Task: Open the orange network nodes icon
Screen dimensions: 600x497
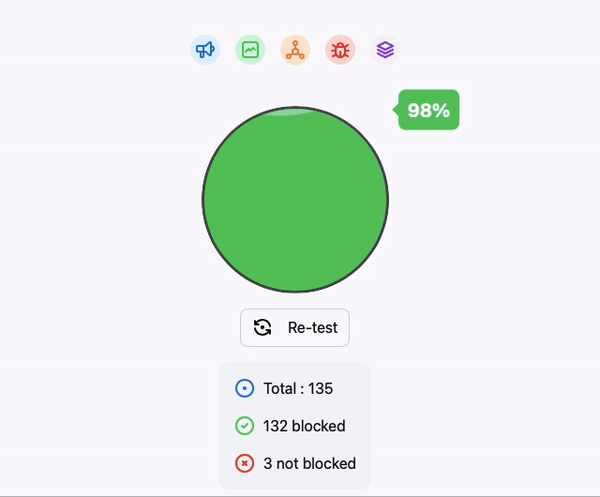Action: [x=295, y=50]
